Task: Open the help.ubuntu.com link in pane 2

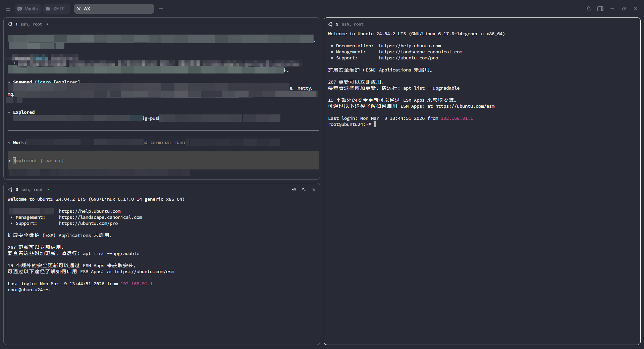Action: (x=410, y=46)
